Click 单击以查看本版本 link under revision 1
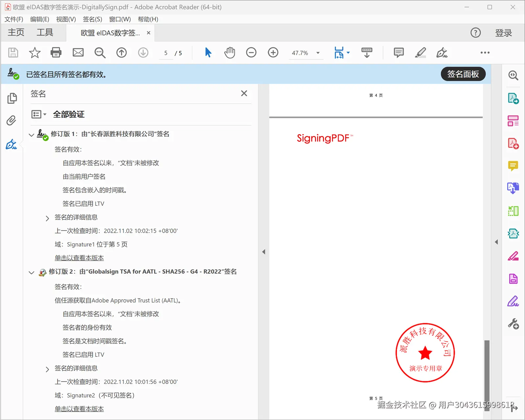Viewport: 525px width, 420px height. 79,258
